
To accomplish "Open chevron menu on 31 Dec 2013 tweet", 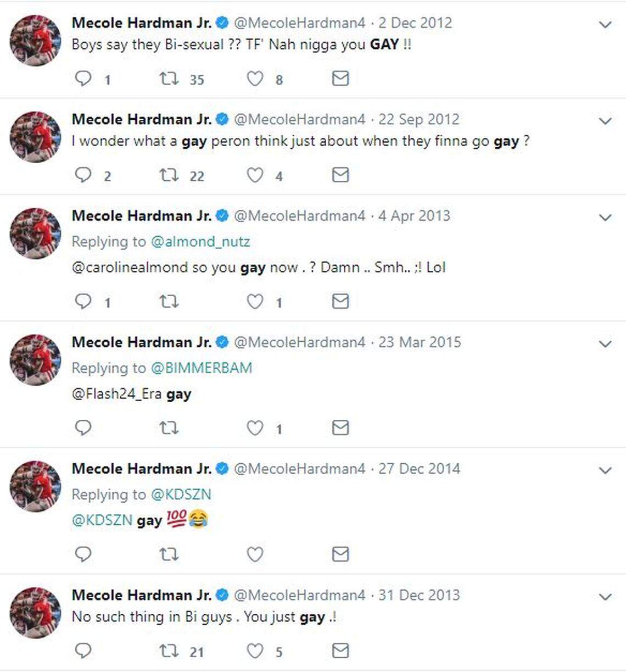I will (x=605, y=597).
